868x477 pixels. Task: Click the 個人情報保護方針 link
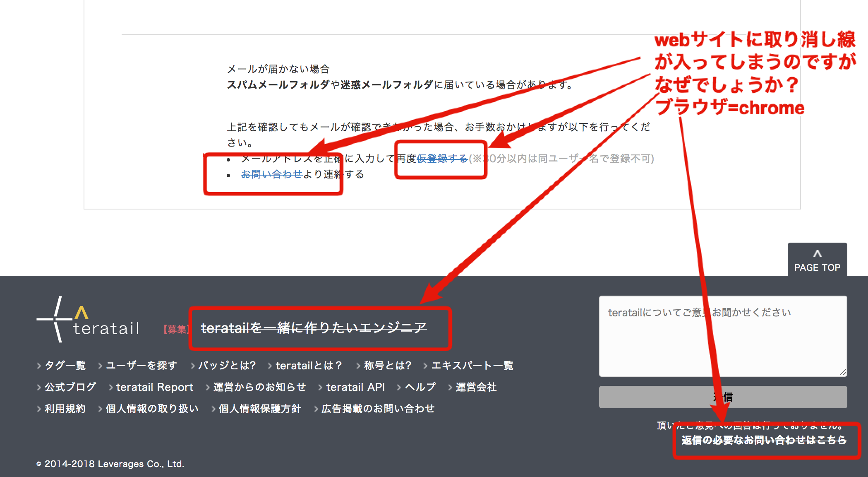pyautogui.click(x=259, y=408)
